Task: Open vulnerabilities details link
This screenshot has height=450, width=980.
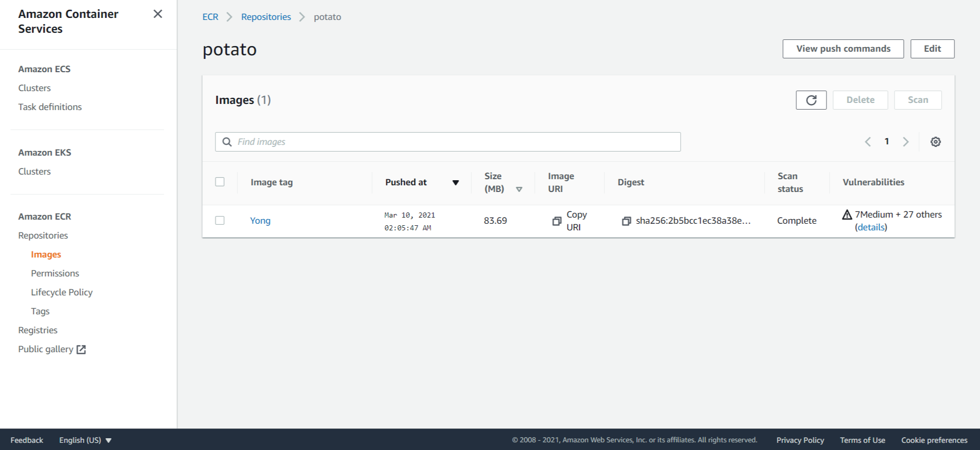Action: coord(871,227)
